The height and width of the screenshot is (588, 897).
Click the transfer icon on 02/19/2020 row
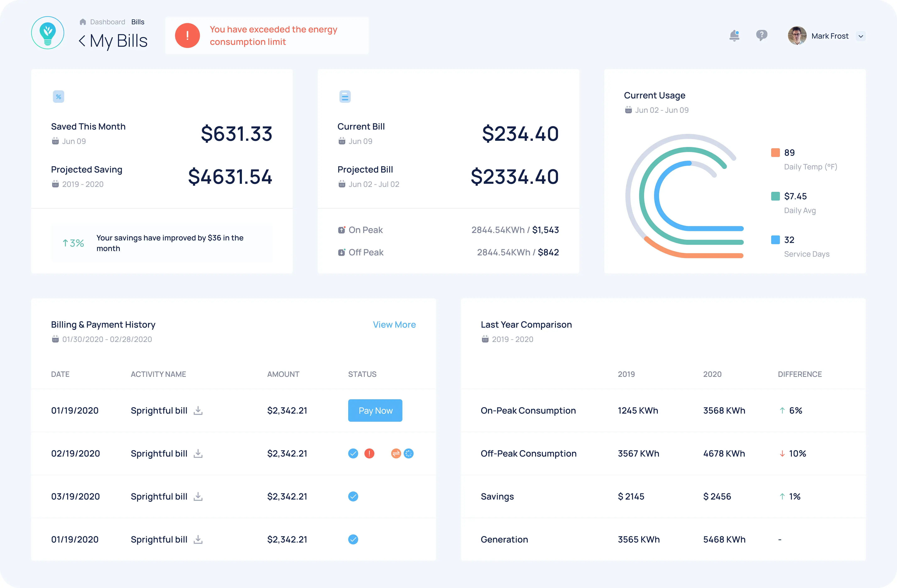(396, 453)
